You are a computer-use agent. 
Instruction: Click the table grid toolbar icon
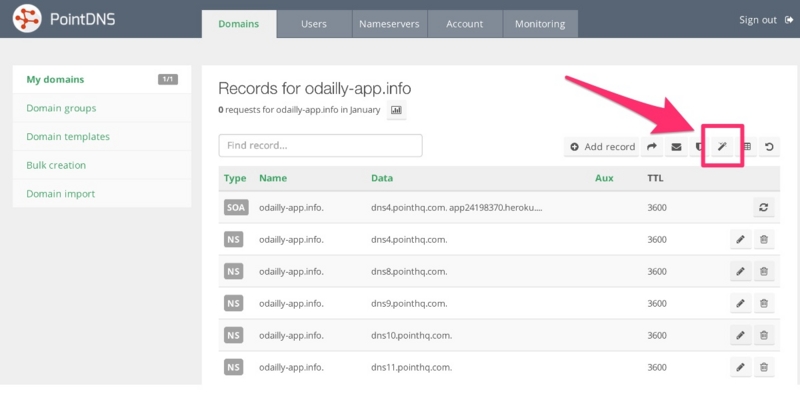tap(747, 147)
